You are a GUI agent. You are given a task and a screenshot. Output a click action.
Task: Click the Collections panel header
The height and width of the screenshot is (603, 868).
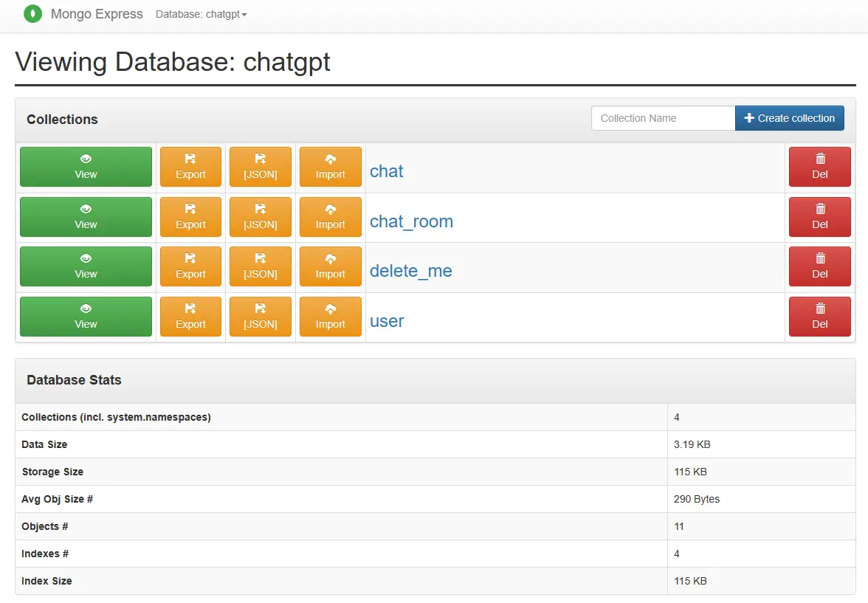click(62, 119)
